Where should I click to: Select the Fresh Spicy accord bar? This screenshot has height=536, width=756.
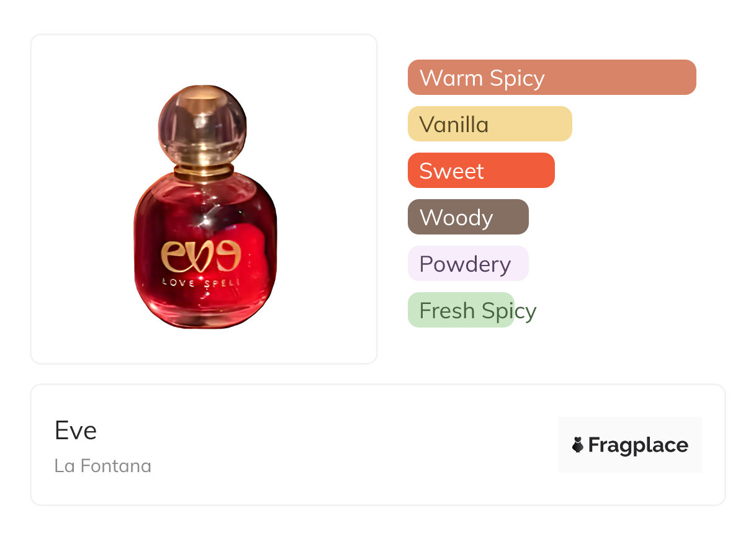point(461,310)
